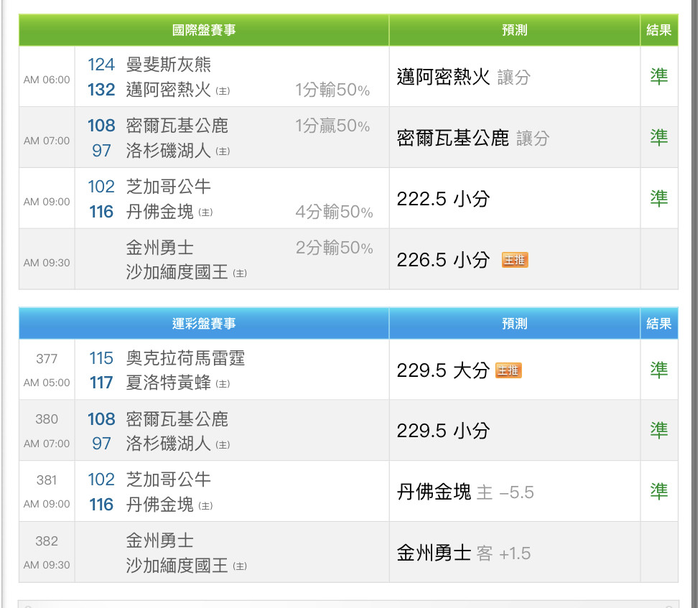Click the 預測 header in green table

(x=515, y=30)
